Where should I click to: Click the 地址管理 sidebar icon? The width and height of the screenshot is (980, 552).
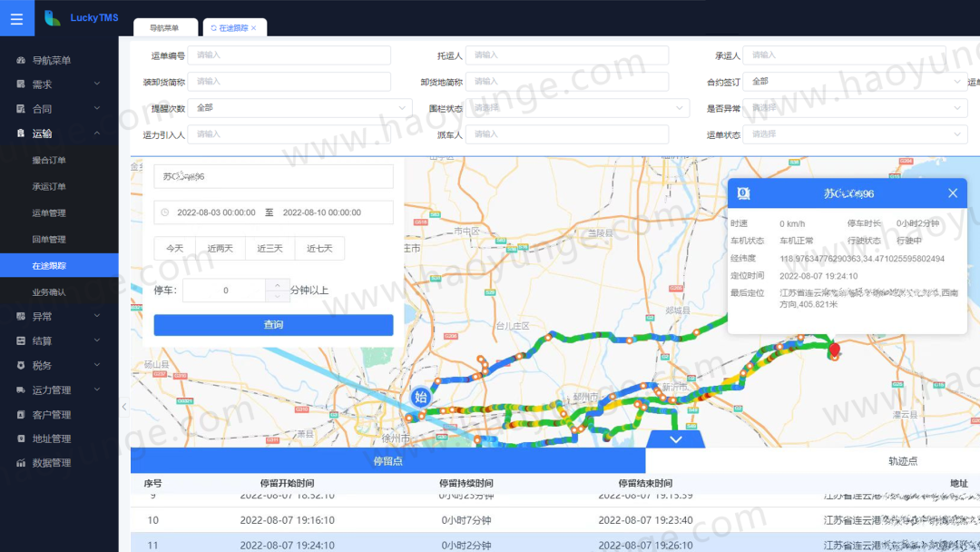click(x=21, y=439)
